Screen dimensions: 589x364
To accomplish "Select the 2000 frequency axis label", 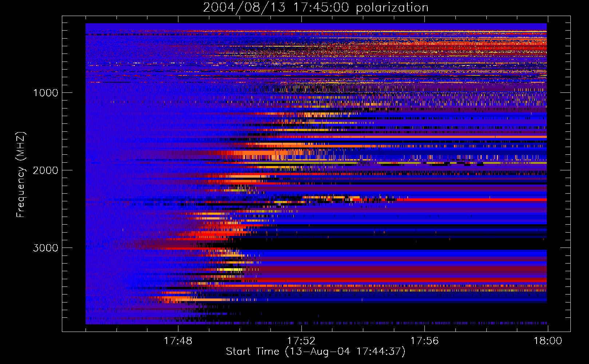I will (46, 170).
